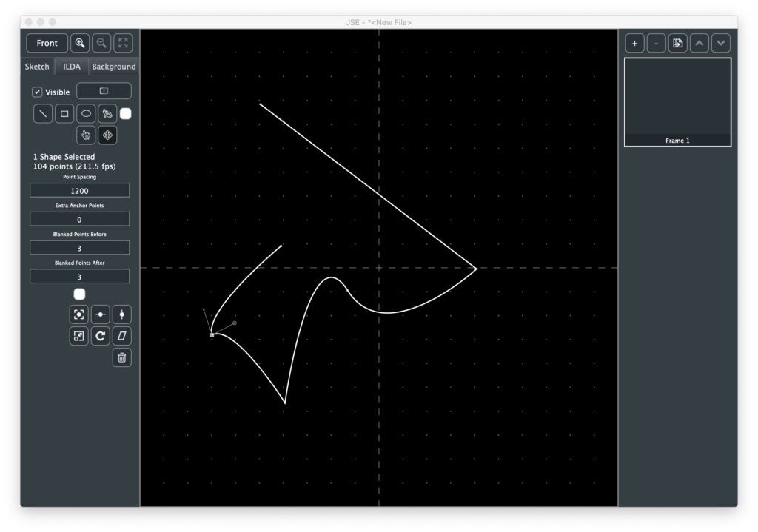The height and width of the screenshot is (532, 758).
Task: Select the Ellipse shape tool
Action: [86, 114]
